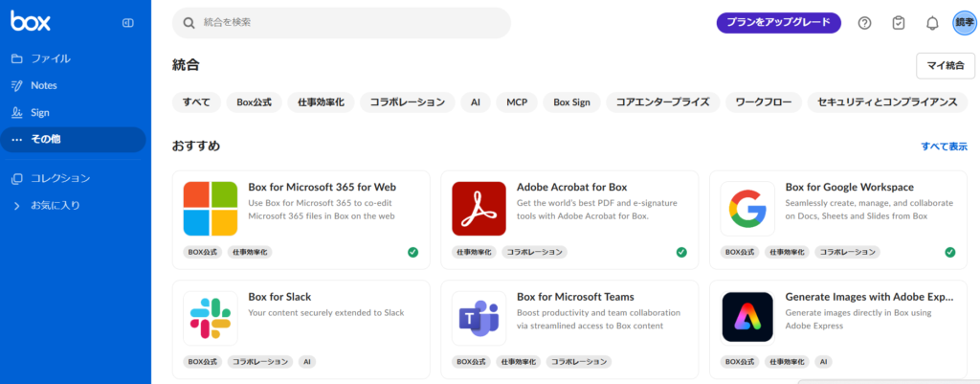Click the Google Workspace logo icon
The height and width of the screenshot is (384, 980).
click(x=747, y=209)
